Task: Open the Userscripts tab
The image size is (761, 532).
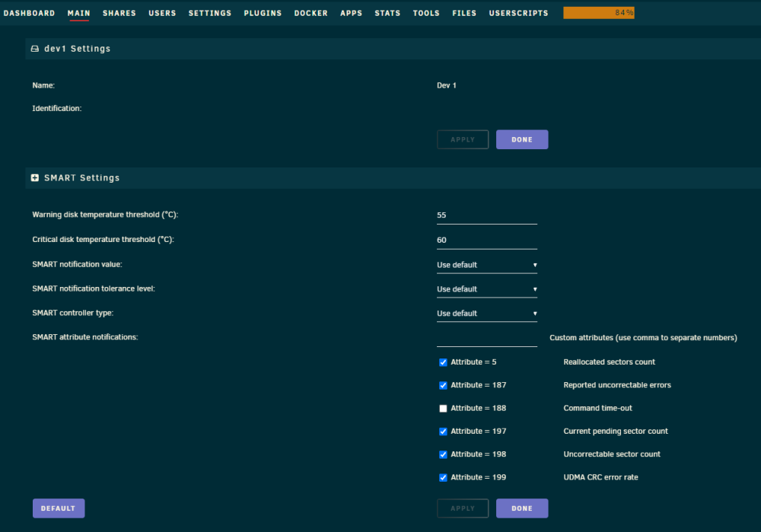Action: 518,13
